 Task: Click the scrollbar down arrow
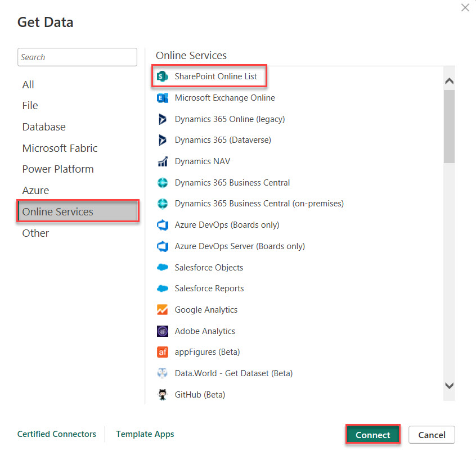(449, 386)
